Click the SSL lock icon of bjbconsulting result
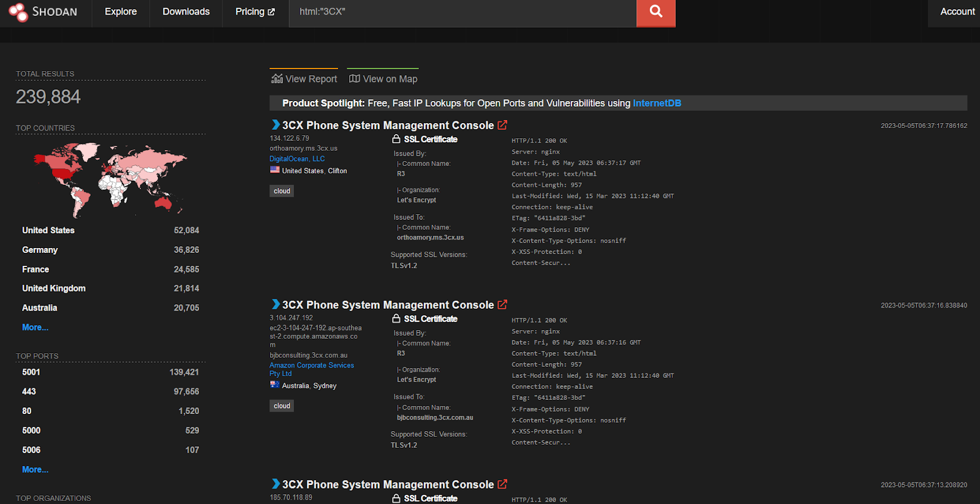 coord(396,318)
